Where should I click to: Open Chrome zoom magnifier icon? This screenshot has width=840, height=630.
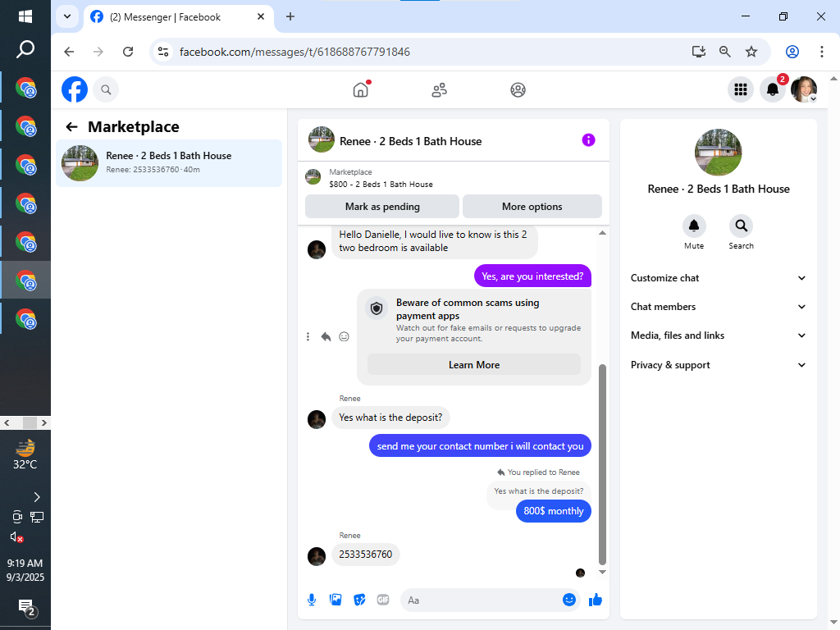724,52
